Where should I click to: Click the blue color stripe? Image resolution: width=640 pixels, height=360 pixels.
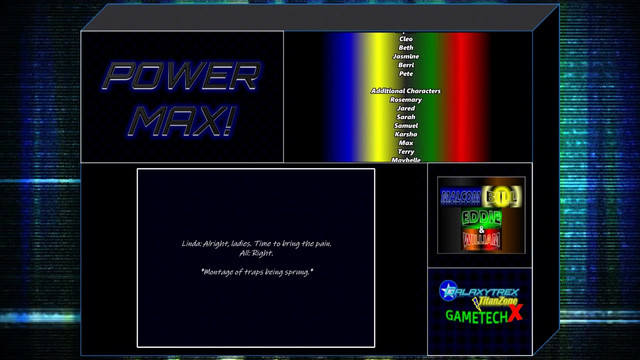click(342, 97)
